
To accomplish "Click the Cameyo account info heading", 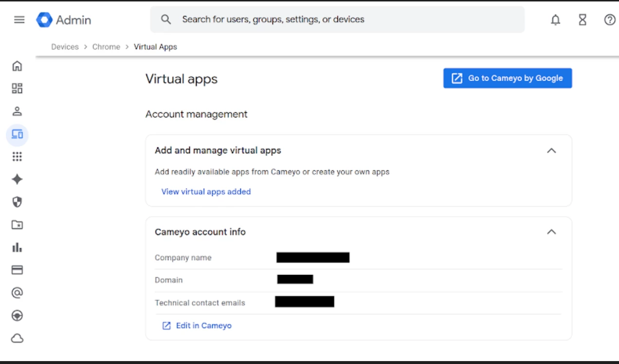I will [x=200, y=232].
